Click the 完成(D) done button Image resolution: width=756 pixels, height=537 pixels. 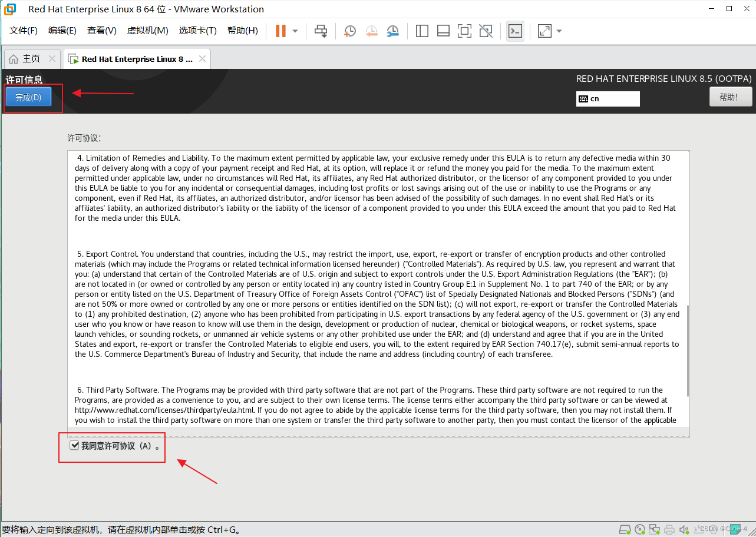(x=28, y=97)
